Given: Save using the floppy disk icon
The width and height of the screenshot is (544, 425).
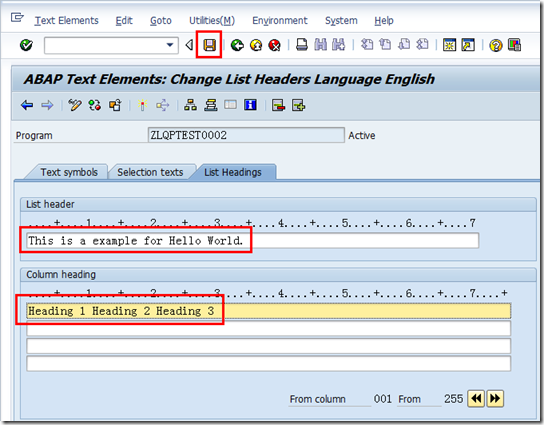Looking at the screenshot, I should click(209, 45).
